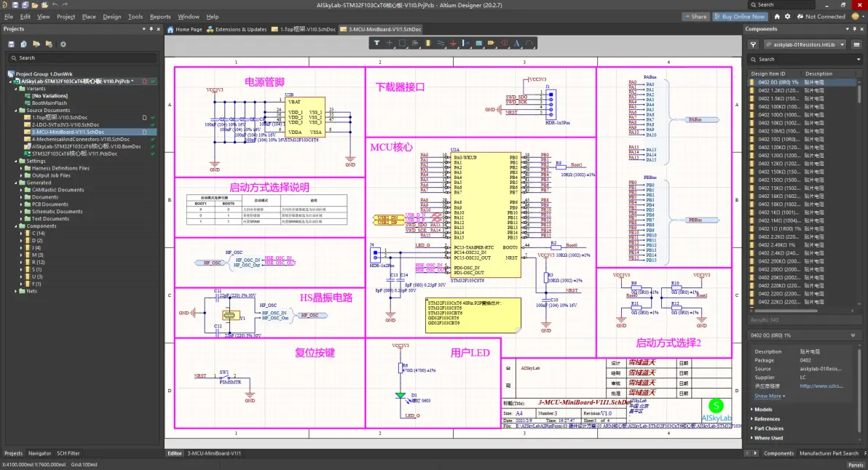Click the Open folder icon in the title bar
The height and width of the screenshot is (470, 868).
tap(35, 5)
